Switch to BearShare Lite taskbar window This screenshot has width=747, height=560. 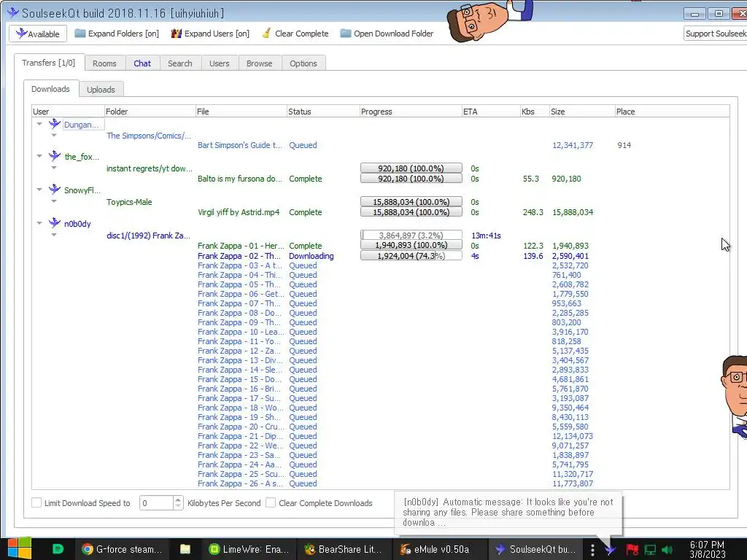(x=344, y=549)
